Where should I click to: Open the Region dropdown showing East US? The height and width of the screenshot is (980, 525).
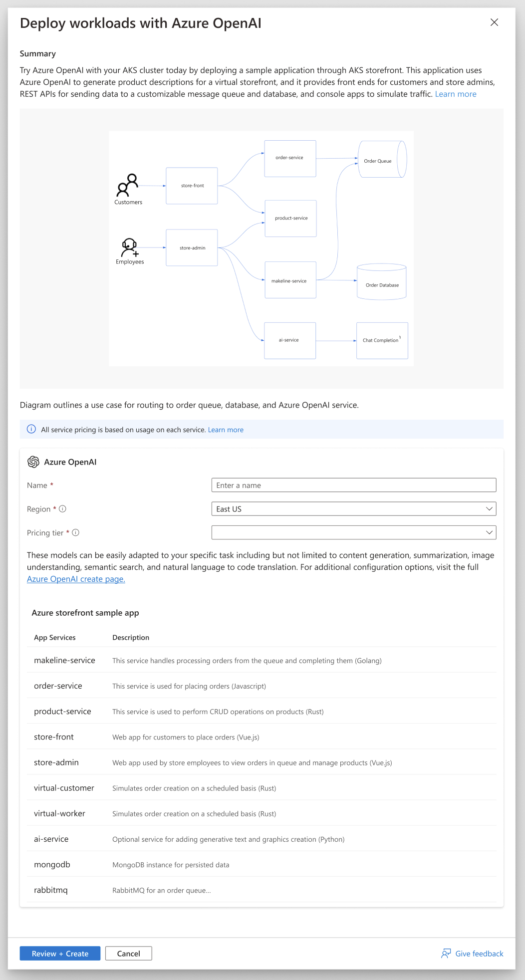[354, 509]
